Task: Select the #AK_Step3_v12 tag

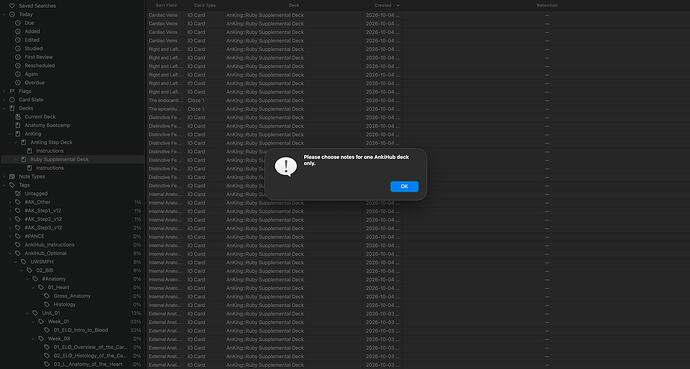Action: [43, 228]
